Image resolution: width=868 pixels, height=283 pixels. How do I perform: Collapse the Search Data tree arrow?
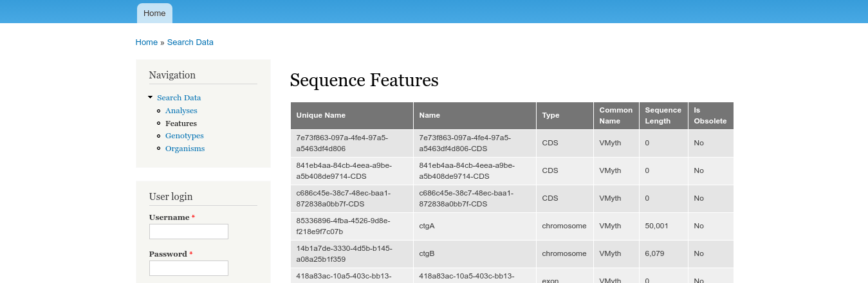pyautogui.click(x=151, y=97)
